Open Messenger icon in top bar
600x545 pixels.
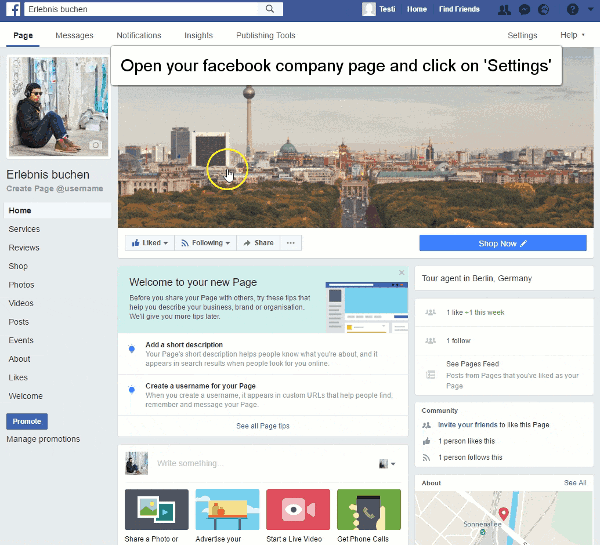pyautogui.click(x=524, y=9)
